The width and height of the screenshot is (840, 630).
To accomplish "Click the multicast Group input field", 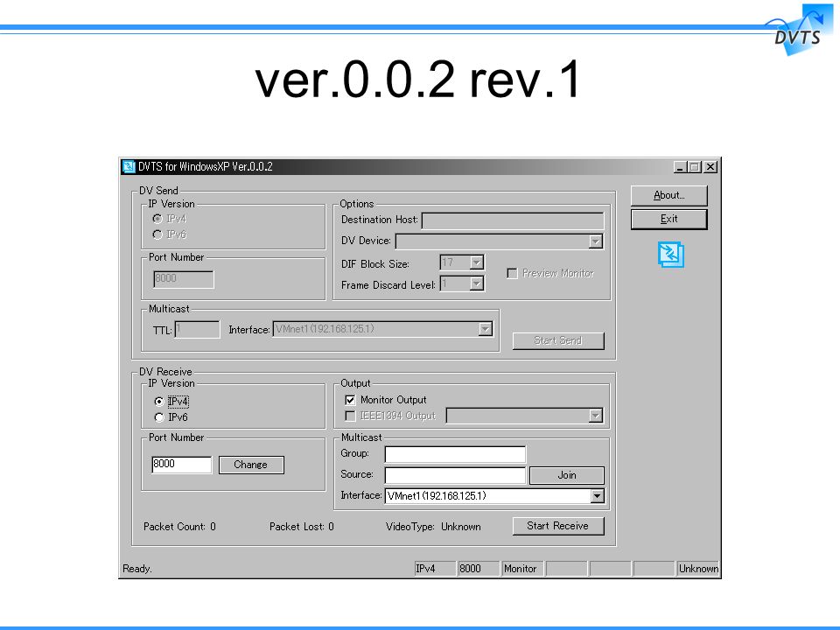I will (455, 454).
